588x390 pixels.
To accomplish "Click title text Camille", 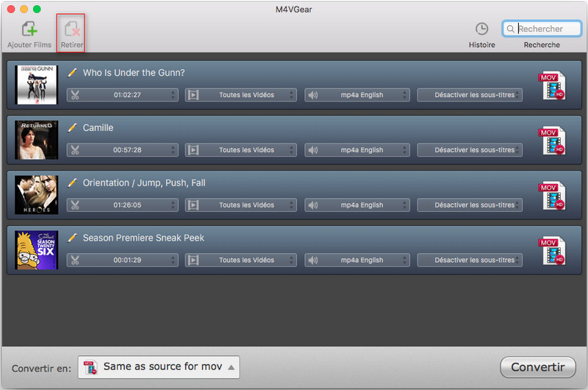I will [98, 127].
